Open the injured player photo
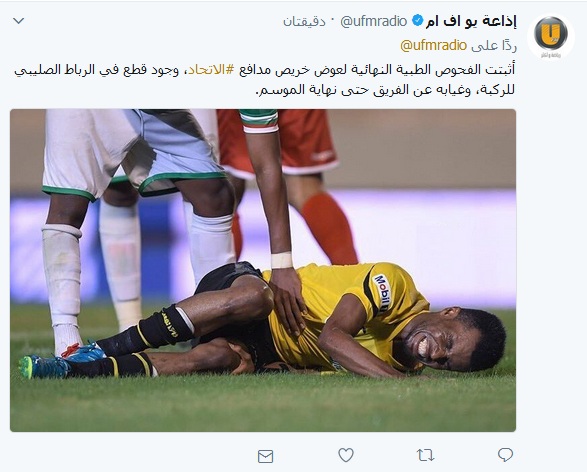 coord(263,270)
